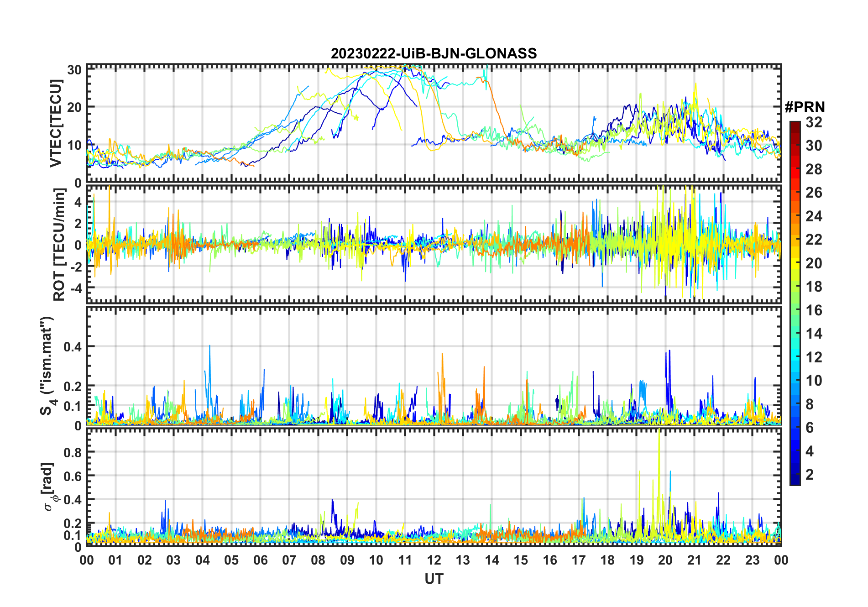Click the 30 tick on VTEC axis
This screenshot has width=868, height=607.
(x=74, y=70)
